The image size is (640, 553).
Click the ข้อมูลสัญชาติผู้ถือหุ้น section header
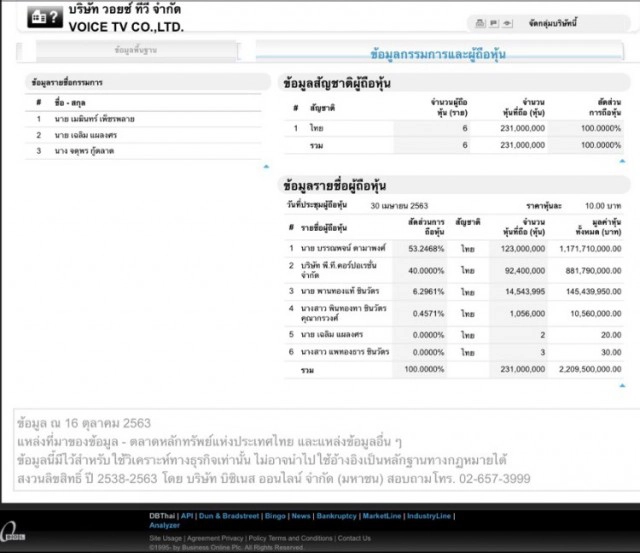pyautogui.click(x=454, y=83)
